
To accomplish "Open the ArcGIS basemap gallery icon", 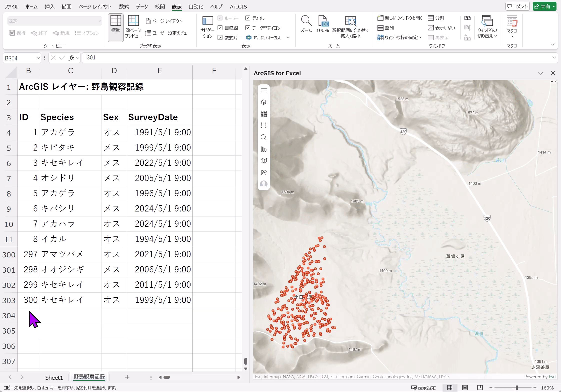I will pos(263,114).
